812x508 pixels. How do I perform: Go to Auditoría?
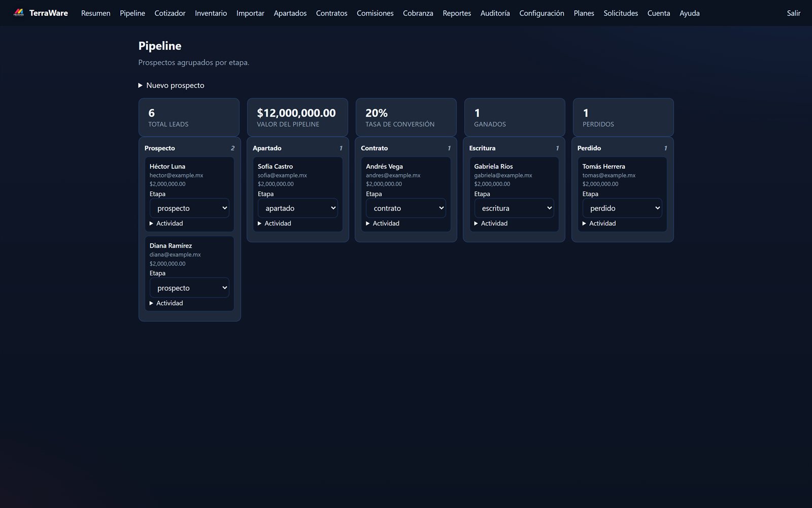point(495,13)
